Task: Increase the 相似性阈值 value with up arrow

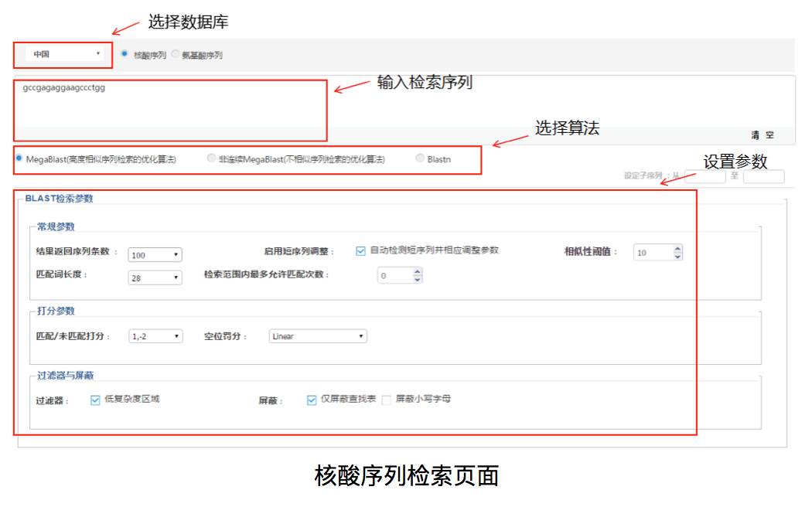Action: 678,249
